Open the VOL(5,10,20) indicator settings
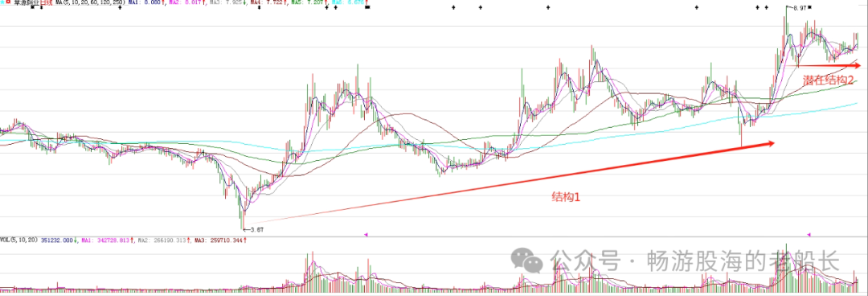 point(18,240)
